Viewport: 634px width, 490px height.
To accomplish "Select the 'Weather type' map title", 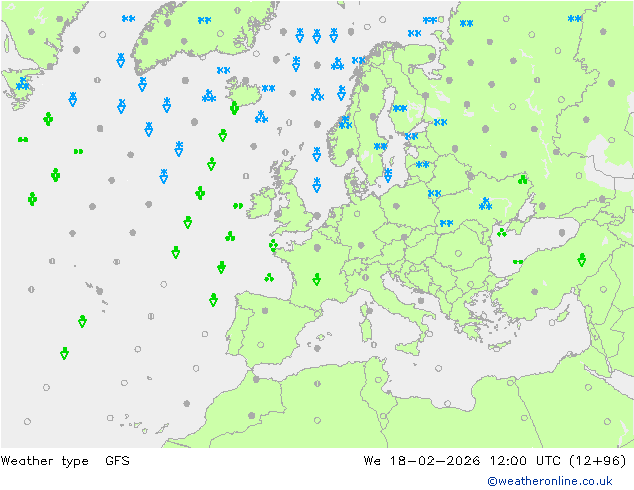I will (44, 461).
